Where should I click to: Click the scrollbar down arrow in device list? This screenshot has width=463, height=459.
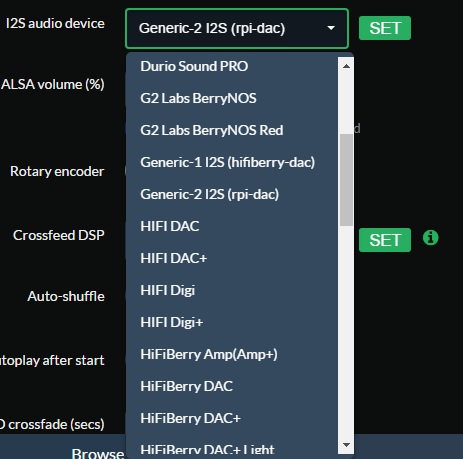coord(346,445)
